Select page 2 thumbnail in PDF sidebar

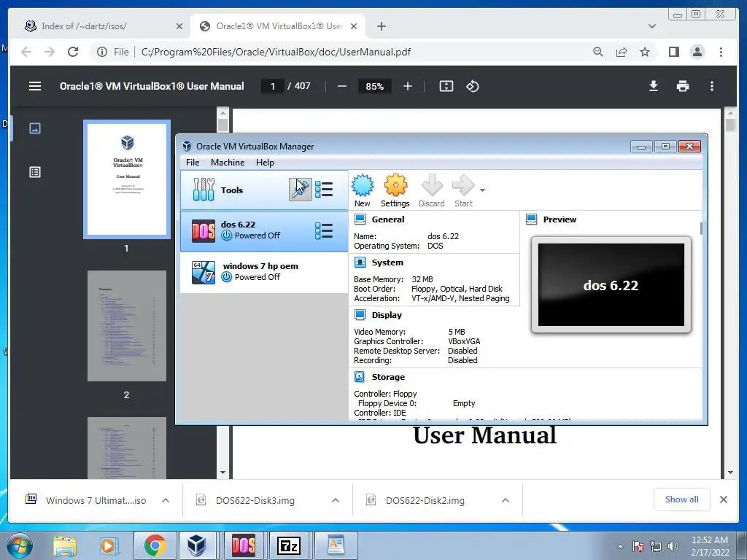127,326
